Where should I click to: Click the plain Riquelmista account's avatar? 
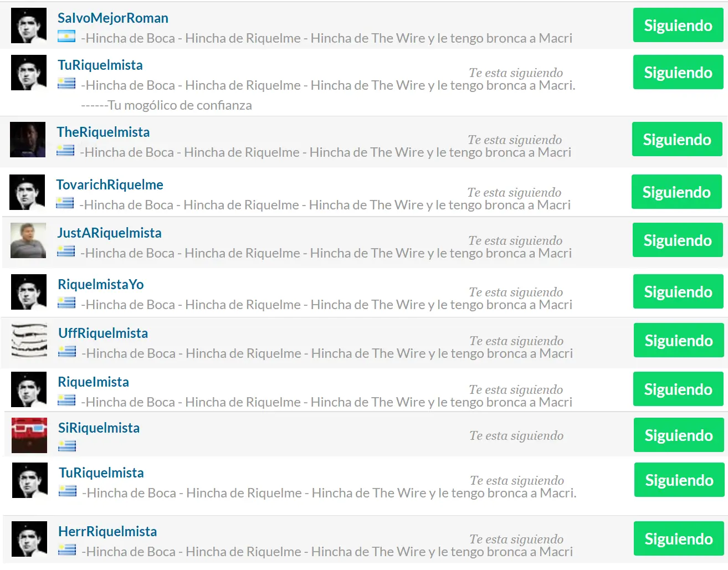pos(29,389)
